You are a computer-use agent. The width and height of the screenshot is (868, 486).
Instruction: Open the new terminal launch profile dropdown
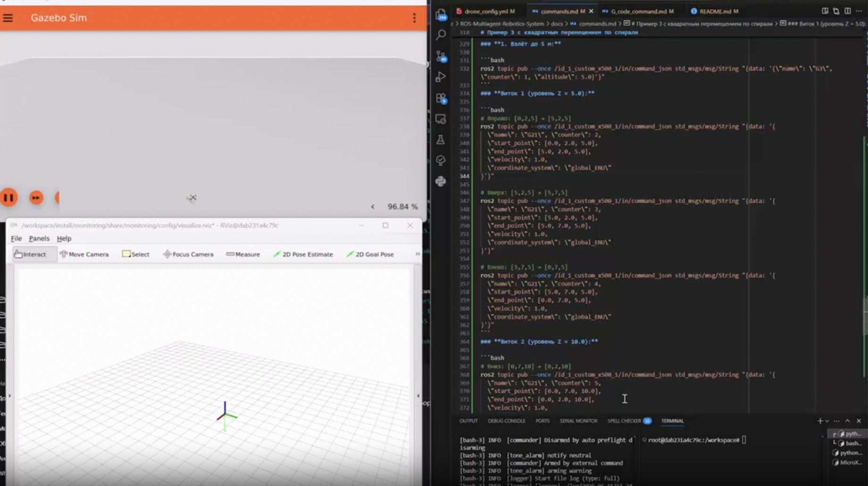point(827,421)
